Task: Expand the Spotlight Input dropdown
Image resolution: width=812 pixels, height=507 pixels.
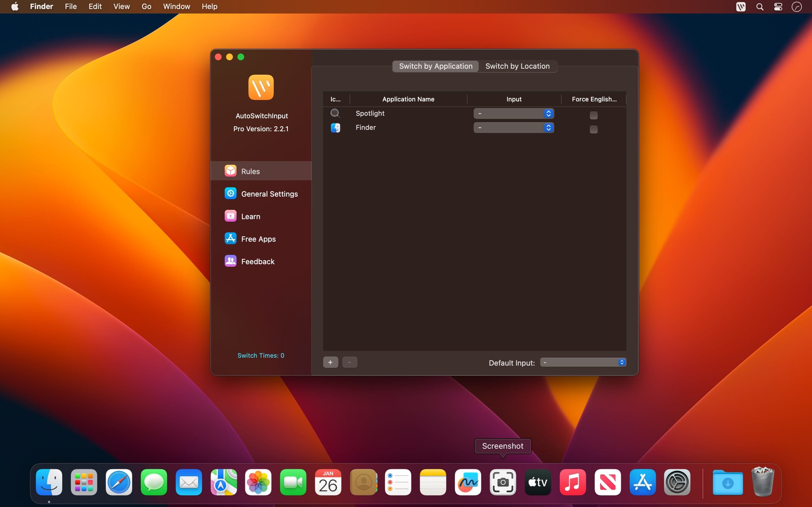Action: pyautogui.click(x=513, y=114)
